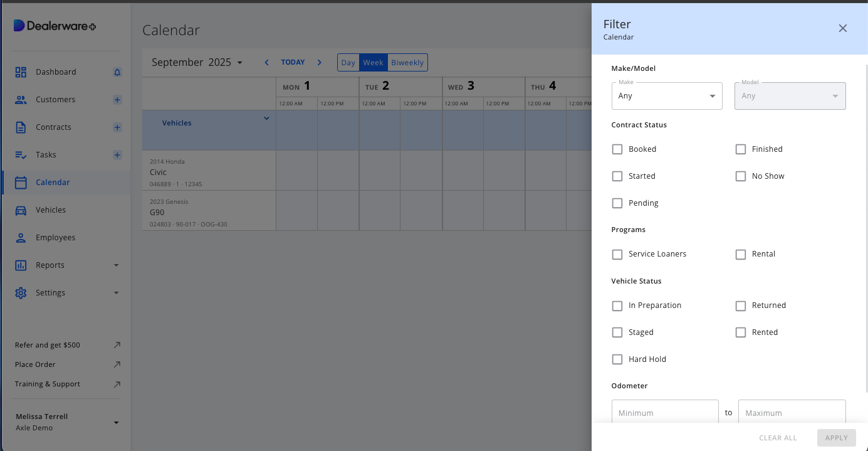Add a new contract plus icon

(117, 127)
